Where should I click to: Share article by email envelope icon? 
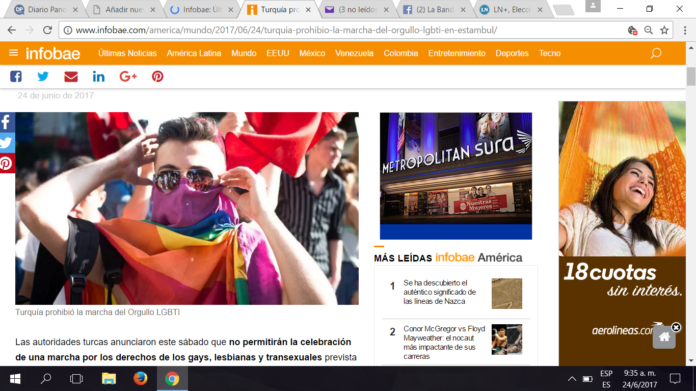click(71, 76)
